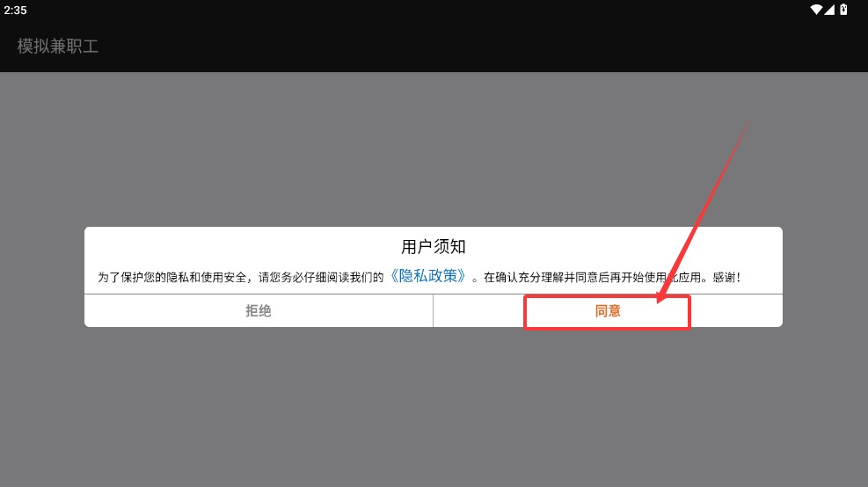Tap the 拒绝 reject button

pos(259,311)
